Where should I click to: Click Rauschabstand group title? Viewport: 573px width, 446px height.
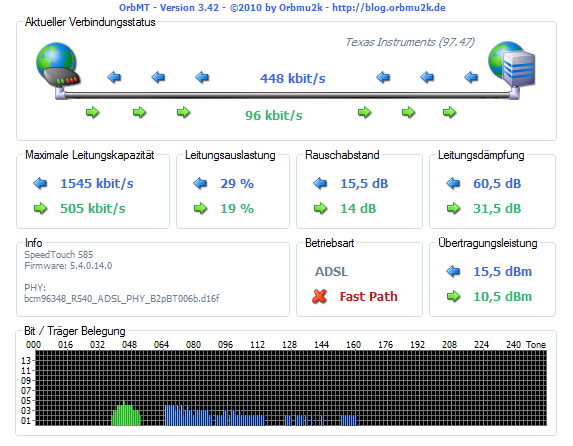tap(342, 155)
